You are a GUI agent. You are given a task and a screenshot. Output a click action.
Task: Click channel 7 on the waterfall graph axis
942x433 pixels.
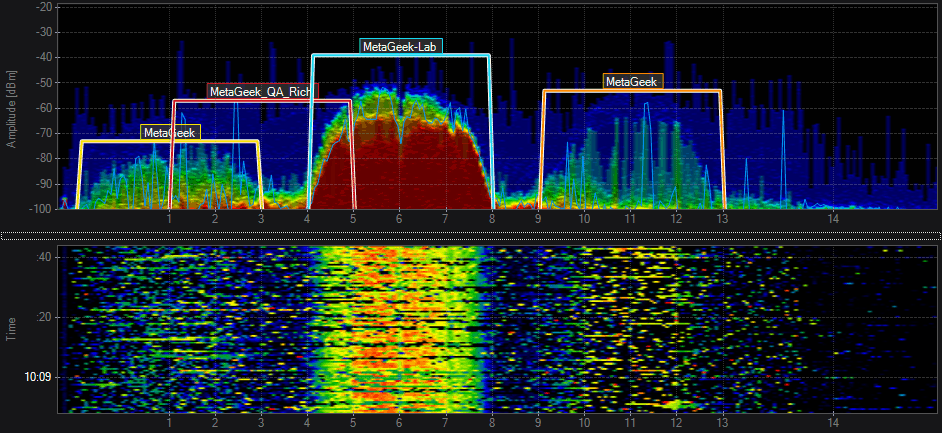(445, 423)
